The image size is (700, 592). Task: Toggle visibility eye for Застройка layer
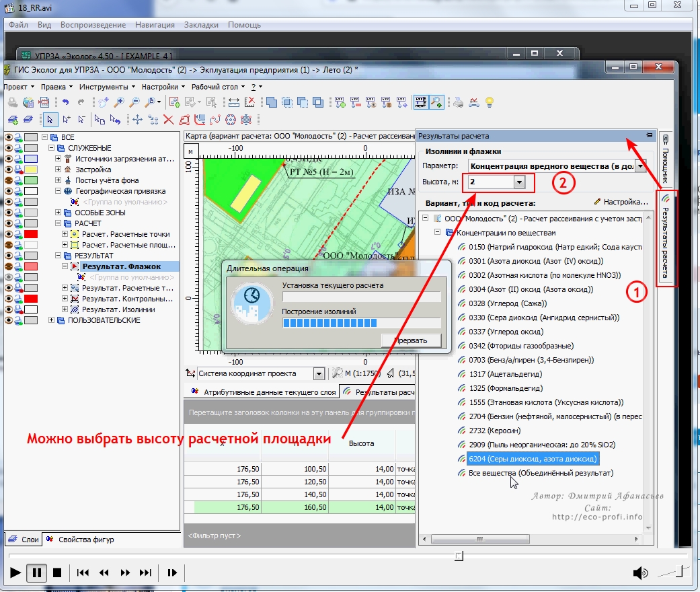point(9,170)
